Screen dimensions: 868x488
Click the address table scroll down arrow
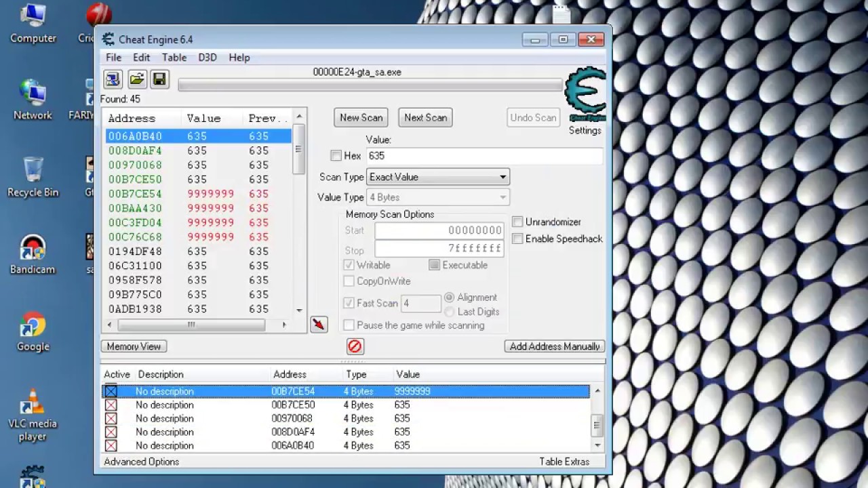pos(597,445)
